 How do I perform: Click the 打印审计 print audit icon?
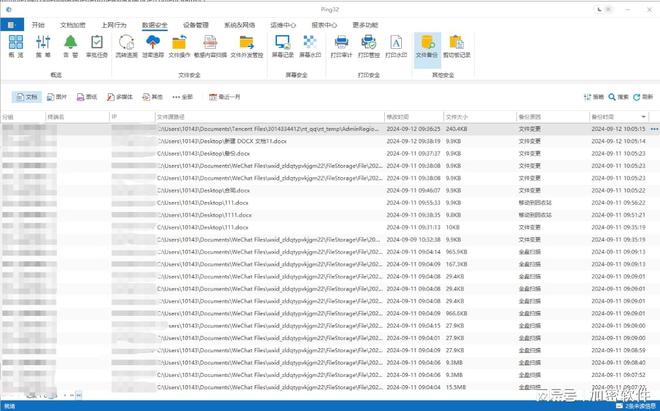[341, 46]
